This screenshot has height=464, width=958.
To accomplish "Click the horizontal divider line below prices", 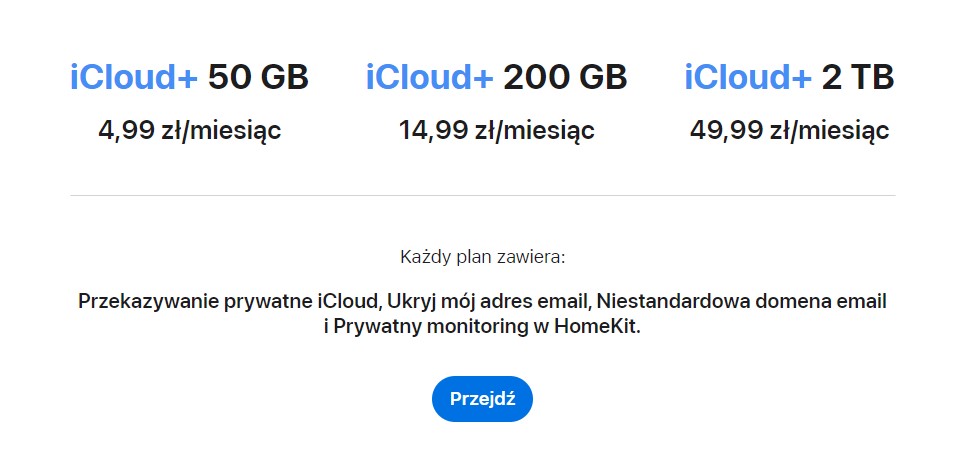I will tap(483, 196).
